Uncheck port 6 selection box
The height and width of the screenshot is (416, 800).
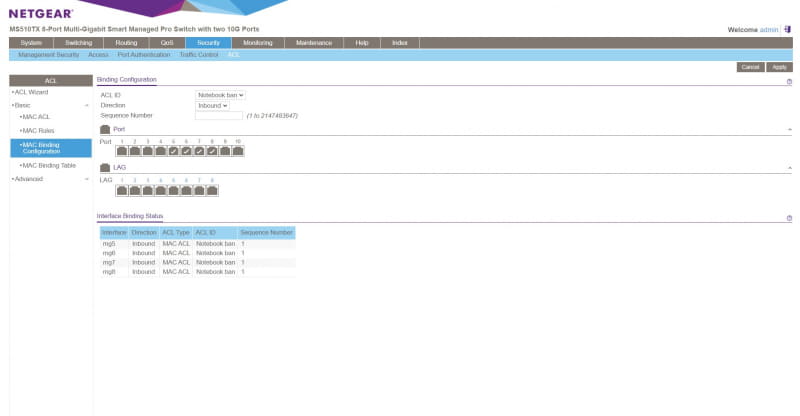[x=186, y=151]
